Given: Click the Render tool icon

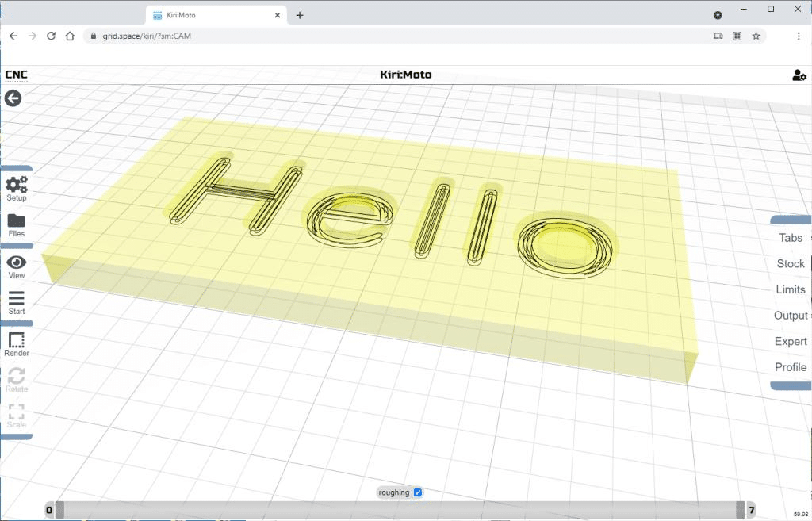Looking at the screenshot, I should click(x=17, y=341).
